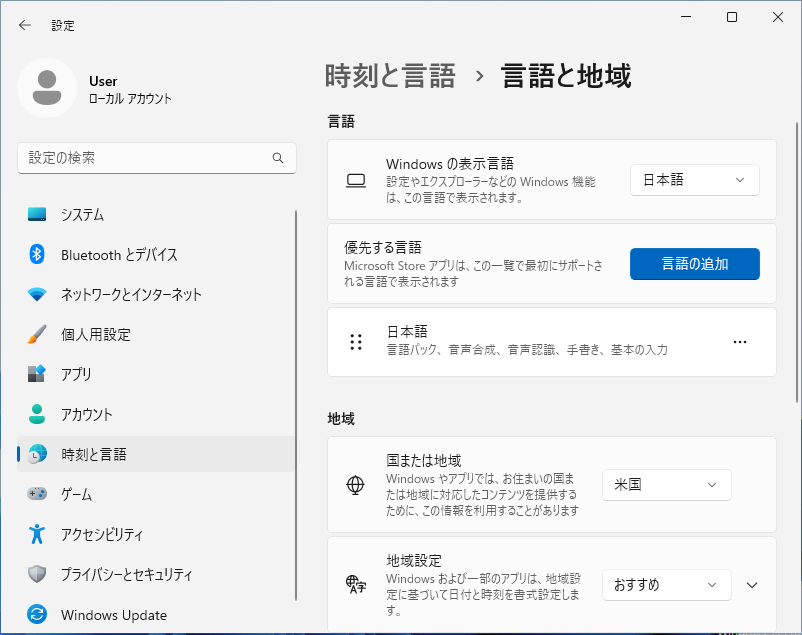
Task: Click the プライバシーとセキュリティ shield icon
Action: 37,574
